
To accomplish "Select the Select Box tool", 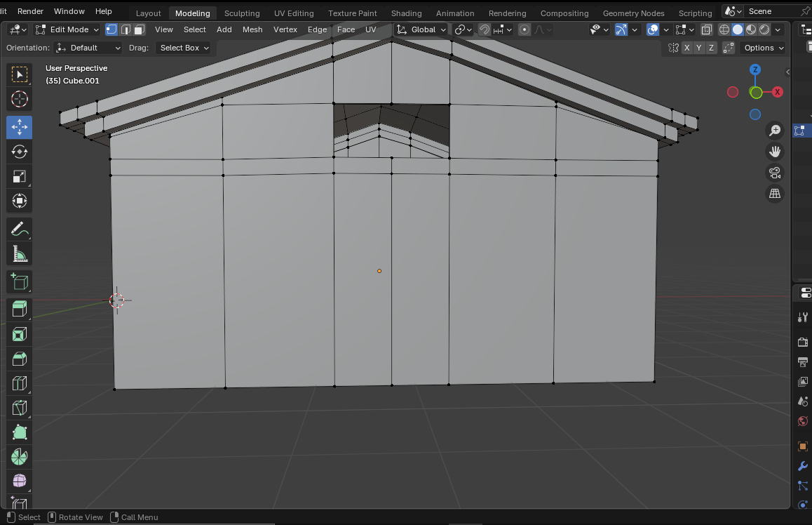I will [19, 75].
